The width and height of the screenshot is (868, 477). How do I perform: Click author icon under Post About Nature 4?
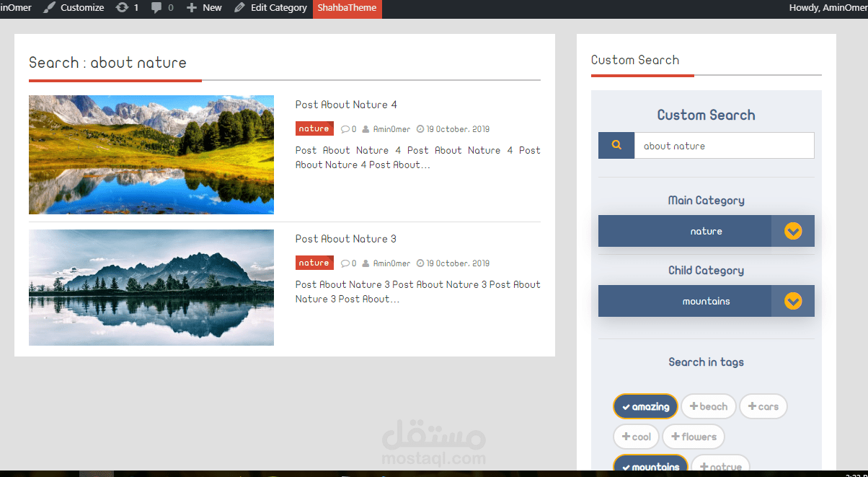click(366, 129)
